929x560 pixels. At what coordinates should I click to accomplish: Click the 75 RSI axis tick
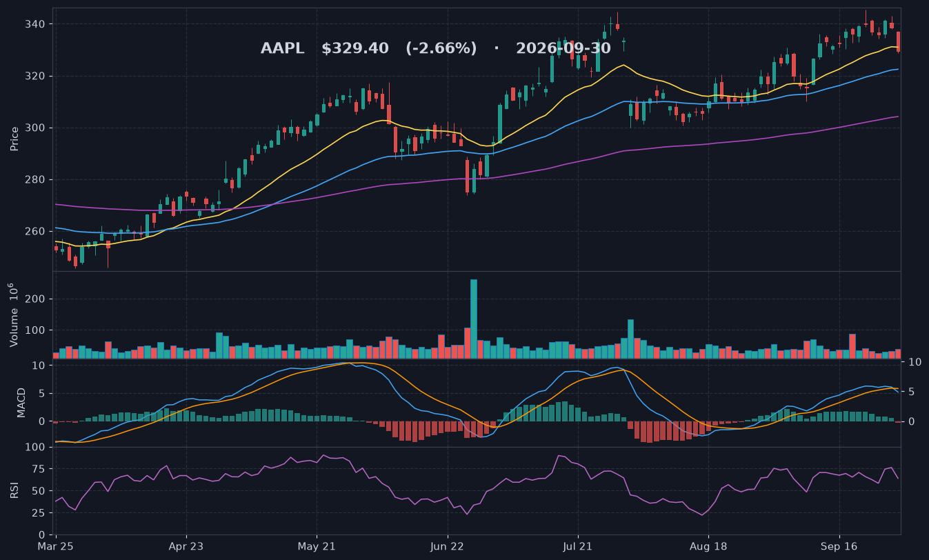pyautogui.click(x=39, y=469)
